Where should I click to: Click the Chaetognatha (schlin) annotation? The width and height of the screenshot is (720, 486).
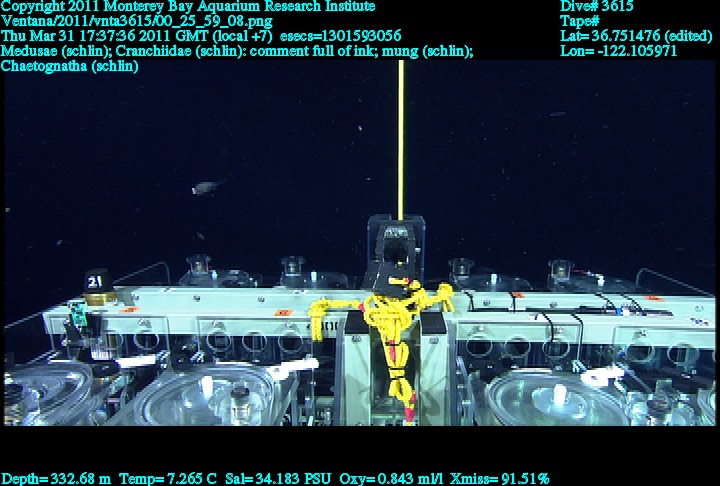pos(70,66)
